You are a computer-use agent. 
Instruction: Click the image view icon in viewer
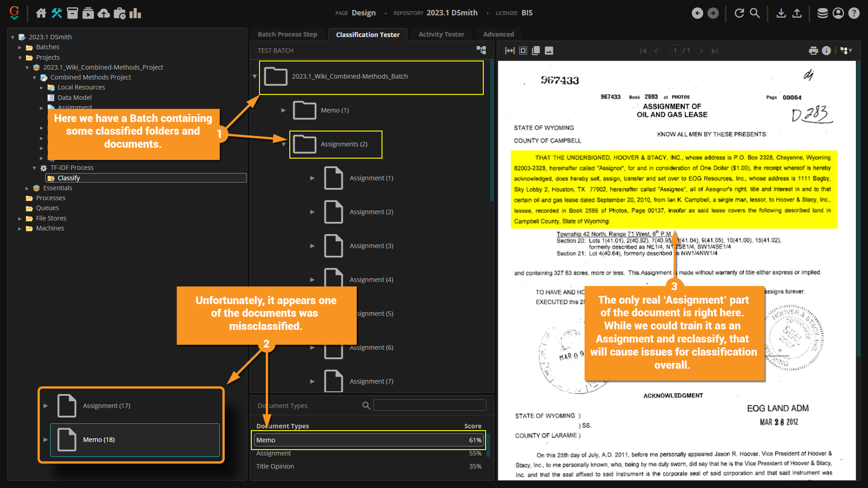549,51
